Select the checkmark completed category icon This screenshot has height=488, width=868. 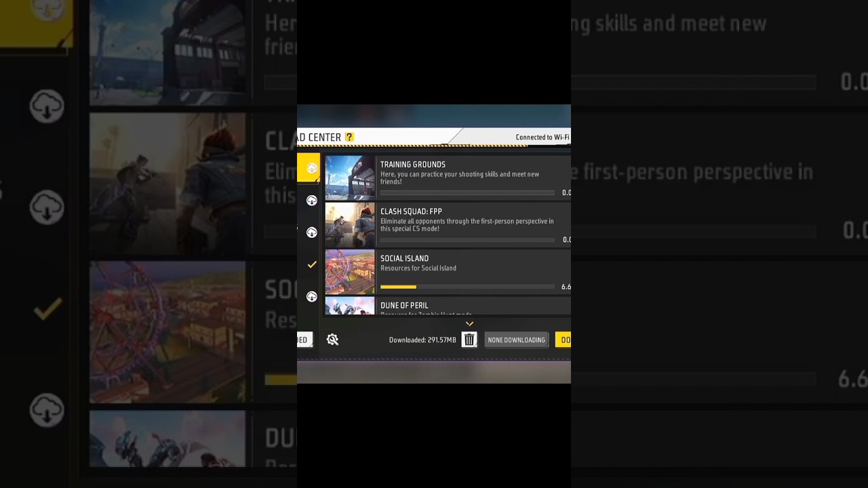(312, 264)
